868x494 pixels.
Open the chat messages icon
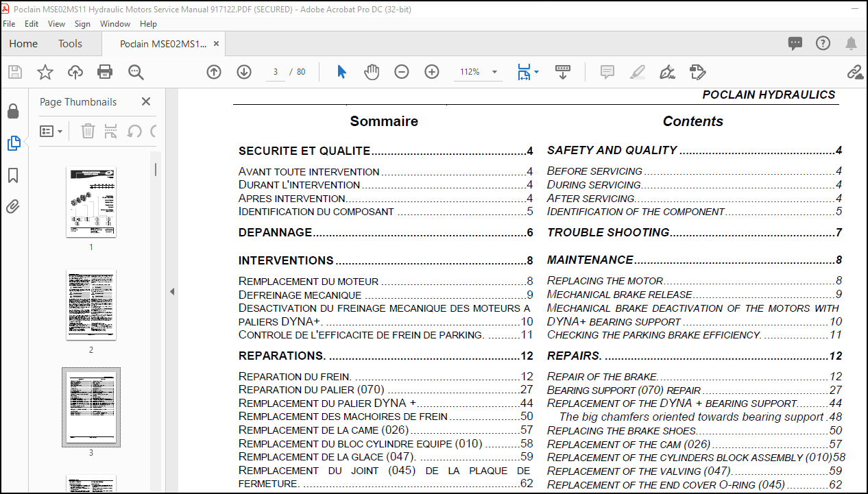[795, 44]
